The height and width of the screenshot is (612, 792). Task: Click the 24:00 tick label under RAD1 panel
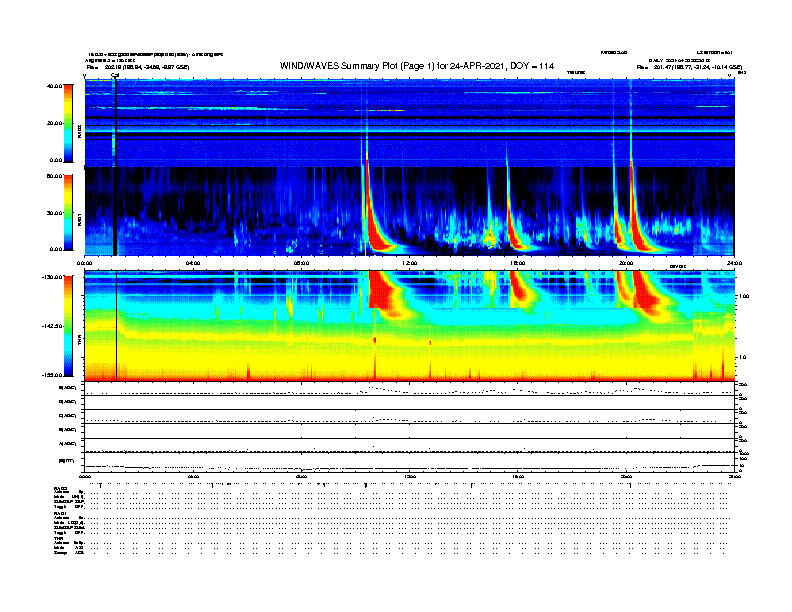[734, 263]
